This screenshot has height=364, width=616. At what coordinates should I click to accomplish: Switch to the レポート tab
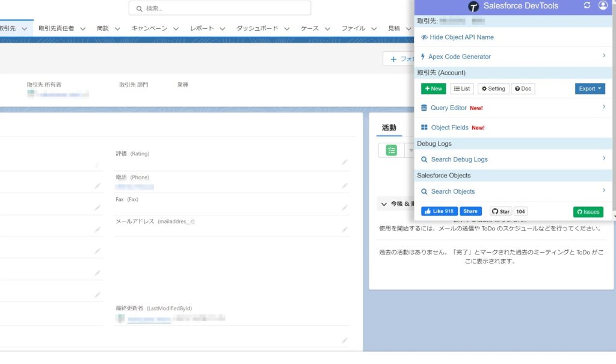point(202,28)
